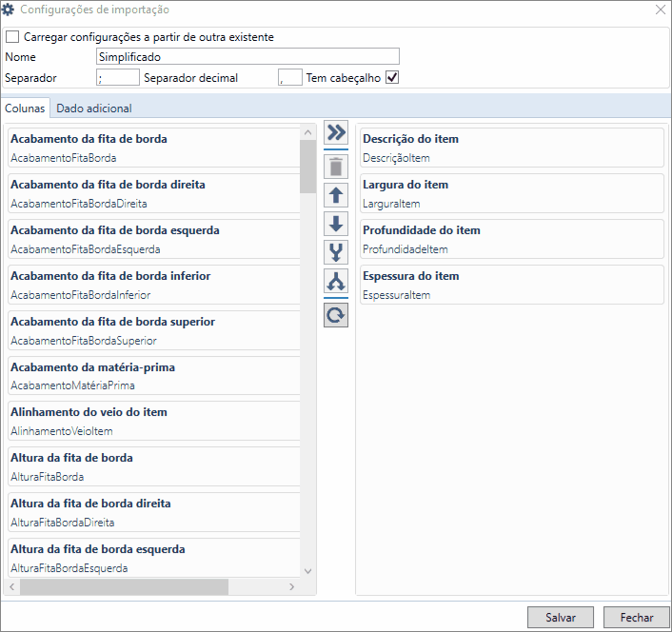This screenshot has height=632, width=672.
Task: Select Acabamento da fita de borda item
Action: pos(154,148)
